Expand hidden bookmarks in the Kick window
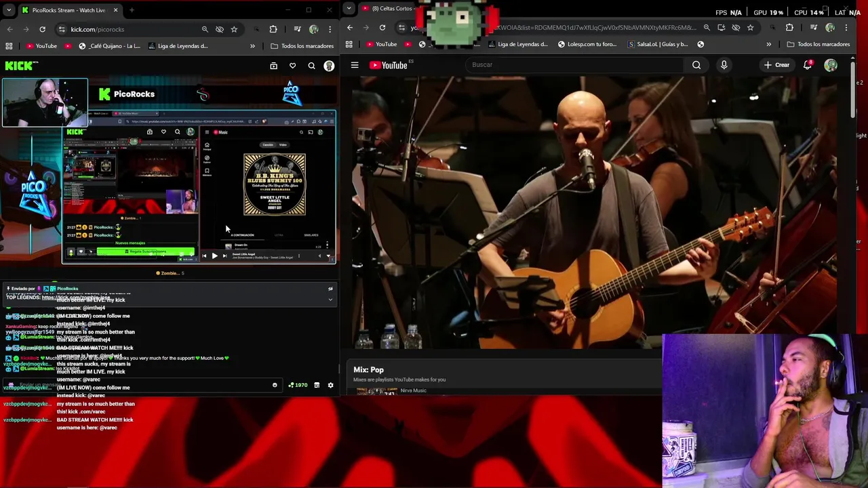The width and height of the screenshot is (868, 488). [252, 46]
